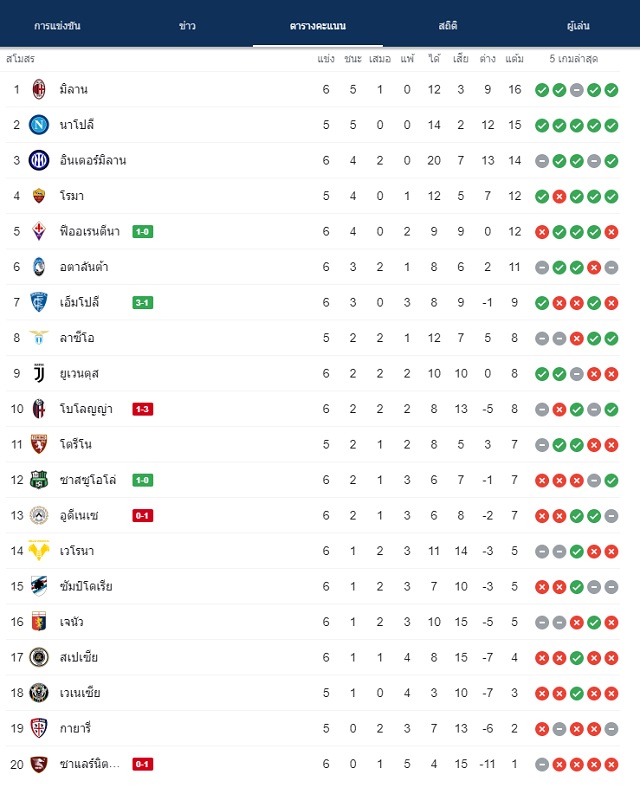Screen dimensions: 640x794
Task: Click Bologna's red 1-3 score badge
Action: click(x=143, y=409)
